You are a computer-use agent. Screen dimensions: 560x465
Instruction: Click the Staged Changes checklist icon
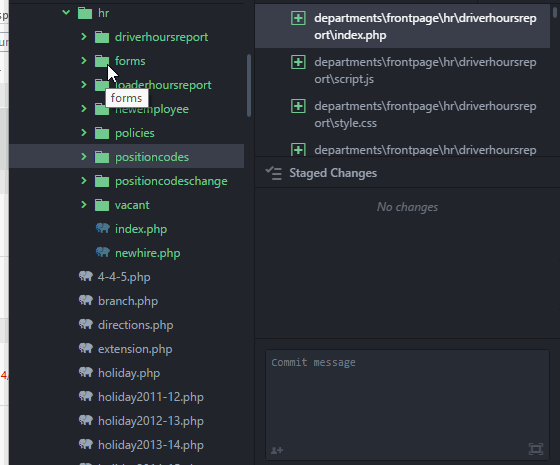click(274, 173)
